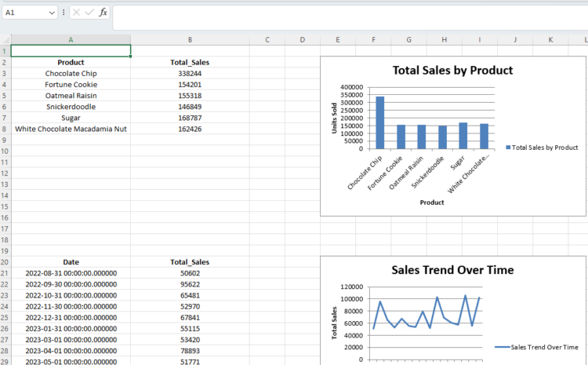
Task: Select the 2022-10-31 date cell
Action: tap(71, 295)
